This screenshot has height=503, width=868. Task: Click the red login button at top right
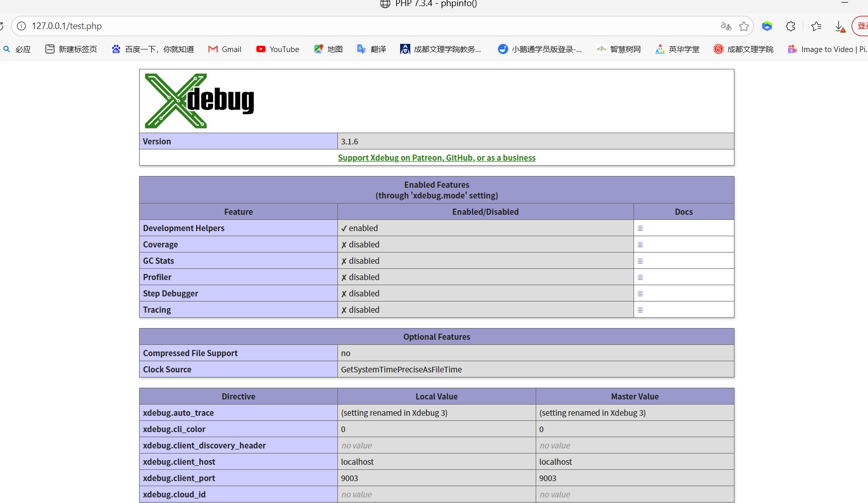[860, 26]
